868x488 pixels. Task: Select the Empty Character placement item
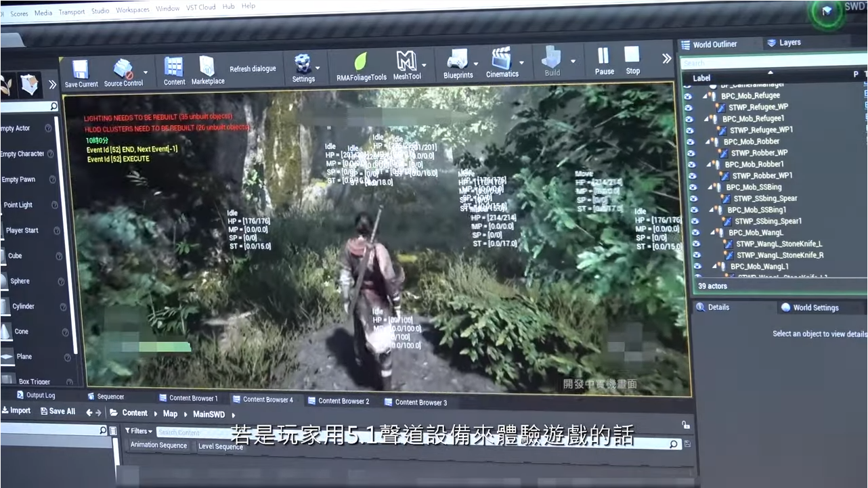click(x=22, y=154)
